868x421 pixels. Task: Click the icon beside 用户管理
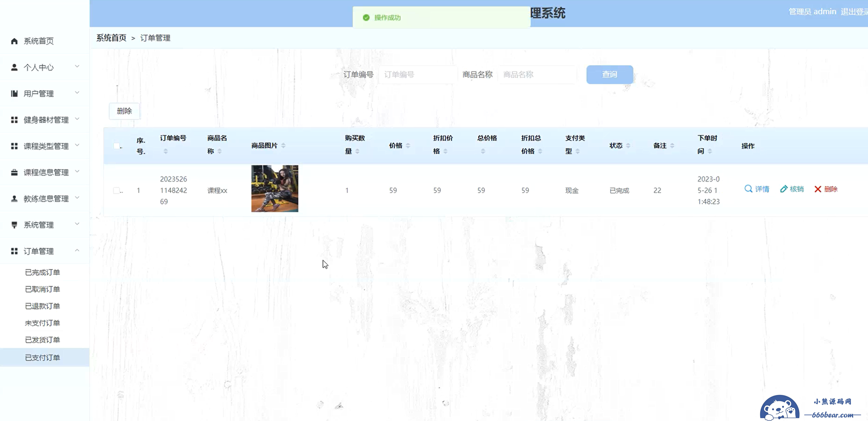14,94
